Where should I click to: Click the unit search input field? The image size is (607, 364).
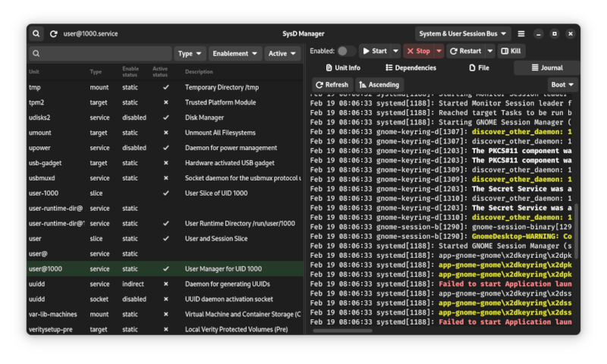[100, 54]
